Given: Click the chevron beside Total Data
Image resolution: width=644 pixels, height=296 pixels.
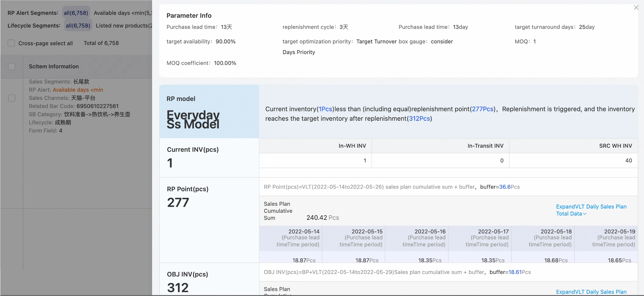Looking at the screenshot, I should coord(585,214).
